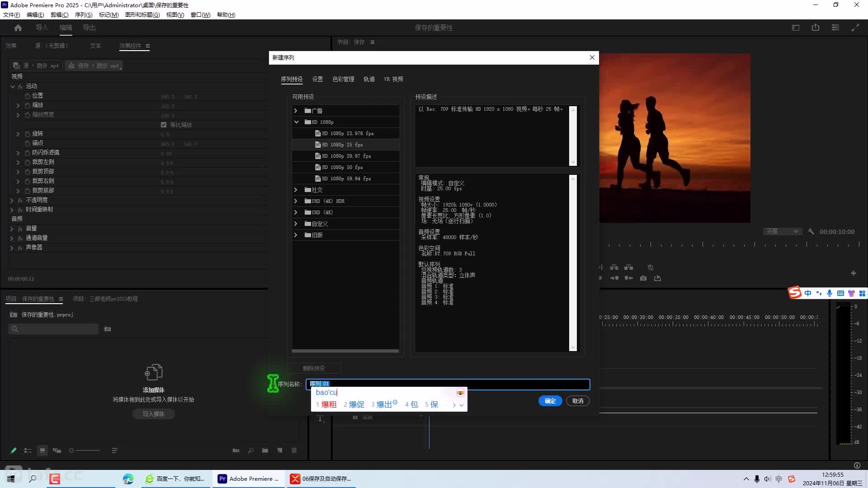Click the Find magnifier icon in project panel
Image resolution: width=868 pixels, height=488 pixels.
point(251,450)
